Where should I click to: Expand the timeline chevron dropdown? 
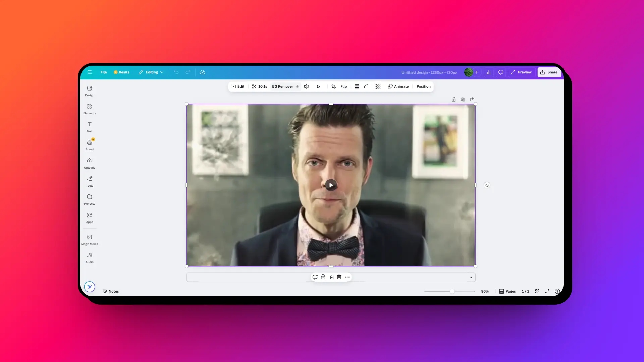[471, 277]
